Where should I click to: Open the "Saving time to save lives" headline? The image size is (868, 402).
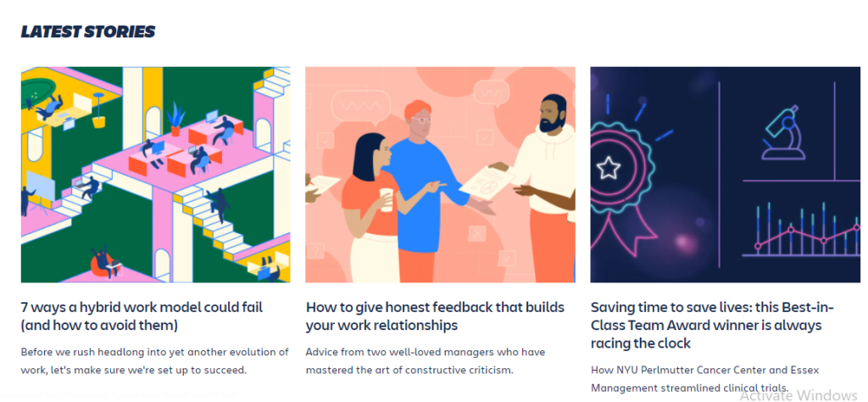[x=706, y=325]
